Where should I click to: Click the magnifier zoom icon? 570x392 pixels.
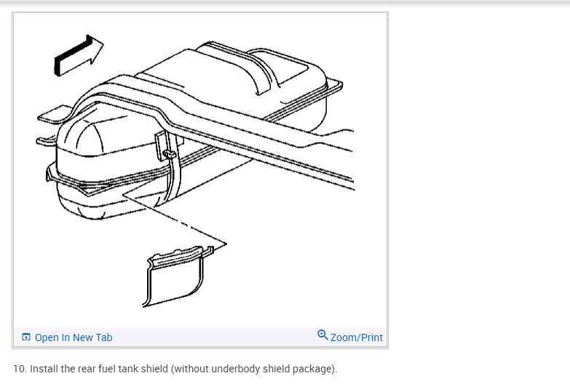tap(322, 335)
